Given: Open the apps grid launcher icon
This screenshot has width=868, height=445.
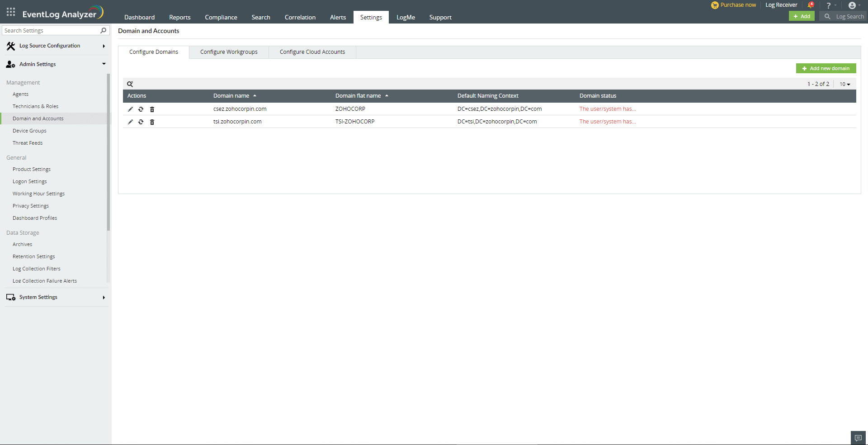Looking at the screenshot, I should pyautogui.click(x=11, y=12).
